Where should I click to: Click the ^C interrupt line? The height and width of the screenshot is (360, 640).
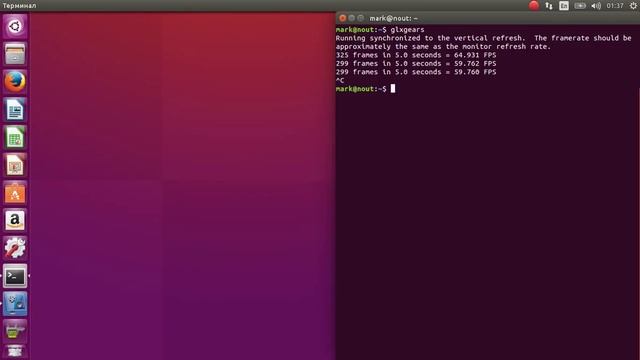click(340, 80)
